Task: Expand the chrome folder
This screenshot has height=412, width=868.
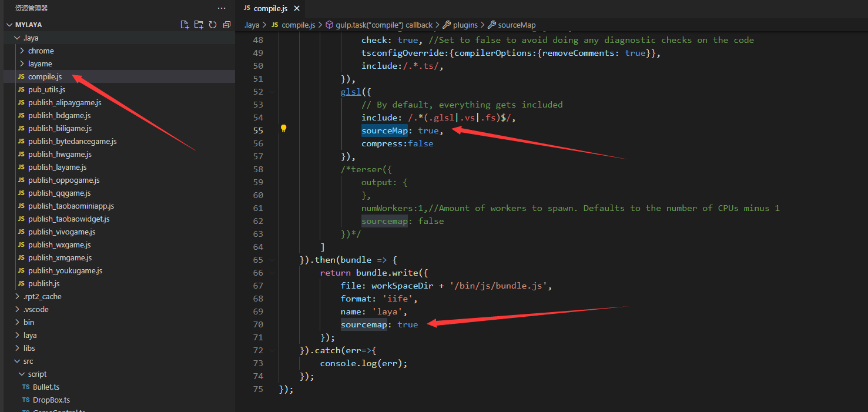Action: [22, 51]
